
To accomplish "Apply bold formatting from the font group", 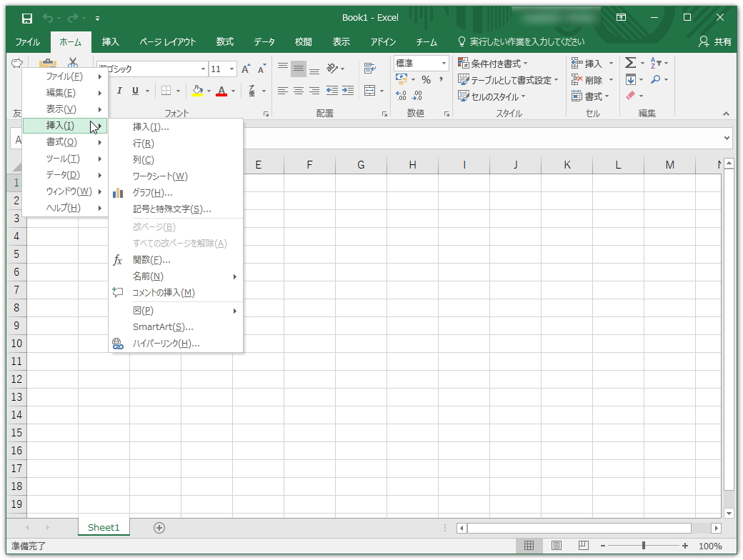I will click(x=106, y=91).
